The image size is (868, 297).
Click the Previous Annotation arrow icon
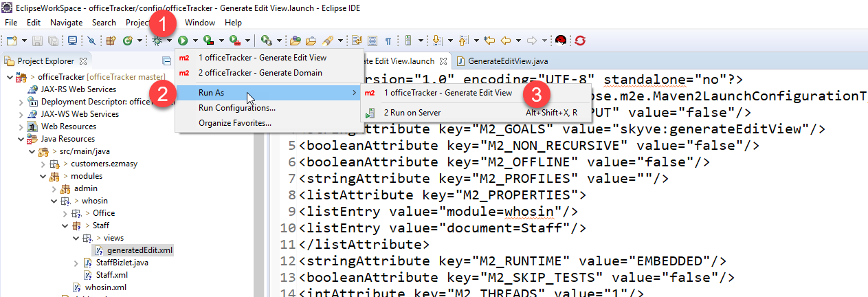[x=463, y=41]
